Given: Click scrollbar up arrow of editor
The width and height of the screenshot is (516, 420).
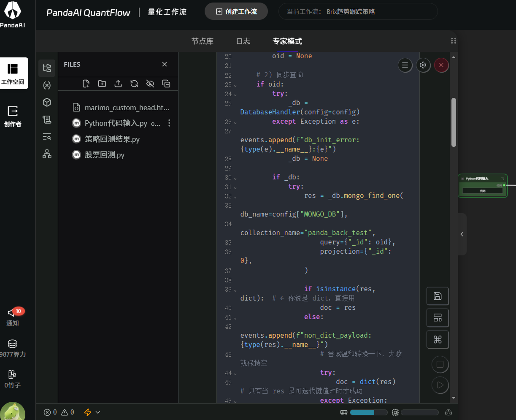Looking at the screenshot, I should (x=454, y=57).
